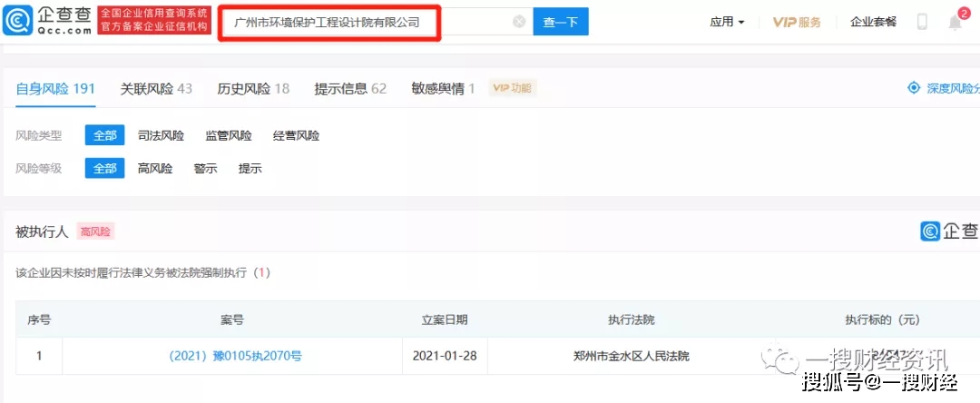Filter risk type by 监管风险
The height and width of the screenshot is (403, 980).
[229, 135]
